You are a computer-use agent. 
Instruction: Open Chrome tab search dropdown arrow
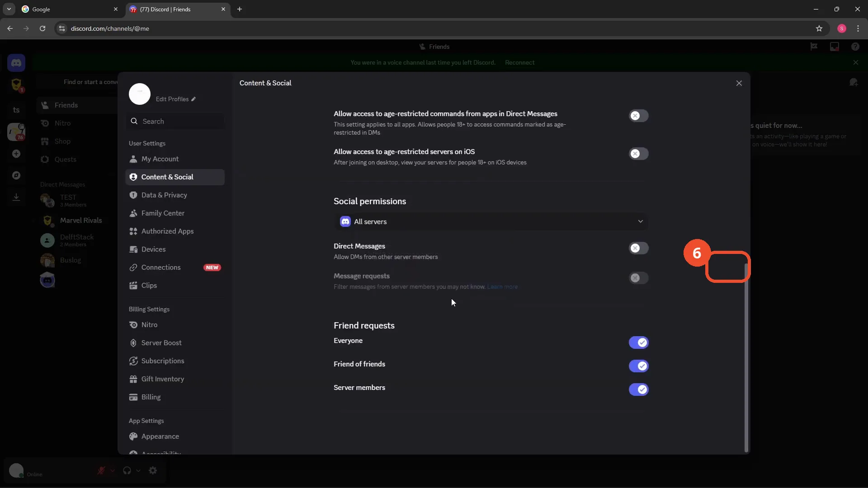[9, 9]
